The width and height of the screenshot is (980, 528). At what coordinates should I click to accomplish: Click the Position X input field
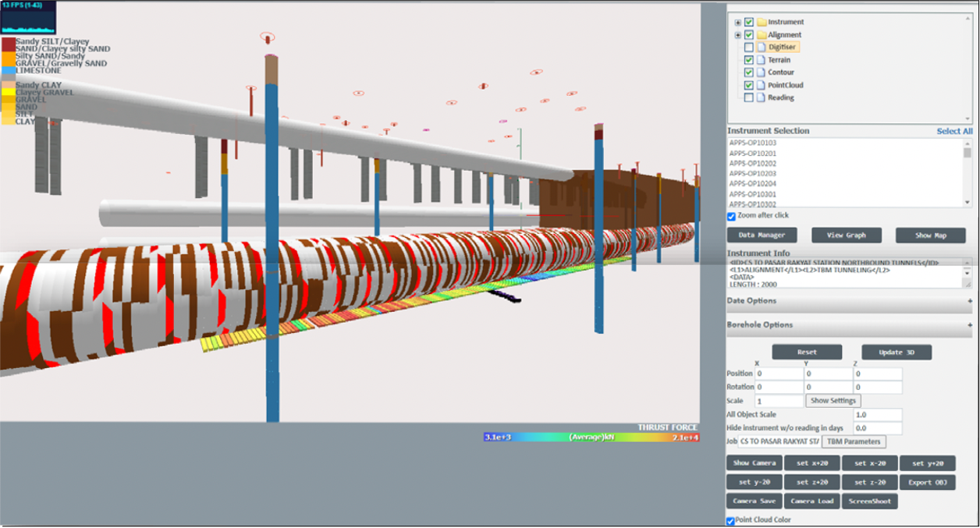[x=779, y=374]
